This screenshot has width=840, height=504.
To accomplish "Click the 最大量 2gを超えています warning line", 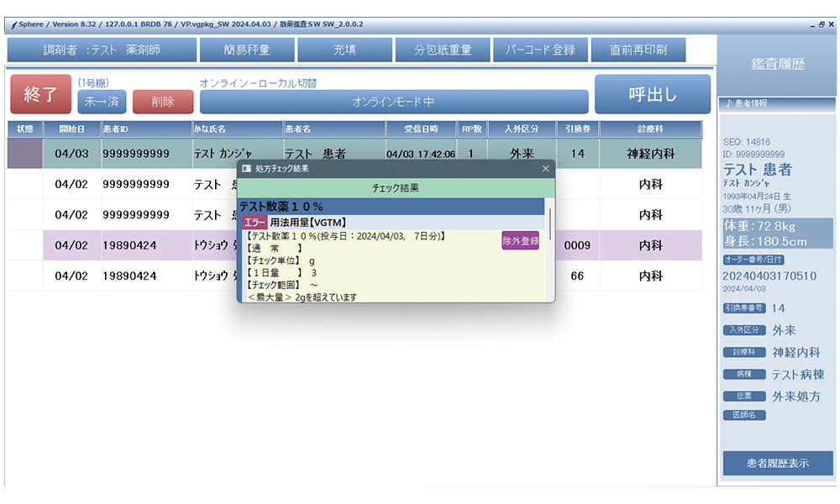I will coord(302,297).
